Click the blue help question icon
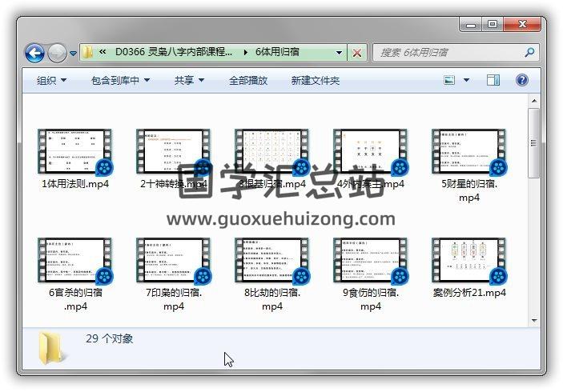Image resolution: width=563 pixels, height=392 pixels. tap(521, 80)
